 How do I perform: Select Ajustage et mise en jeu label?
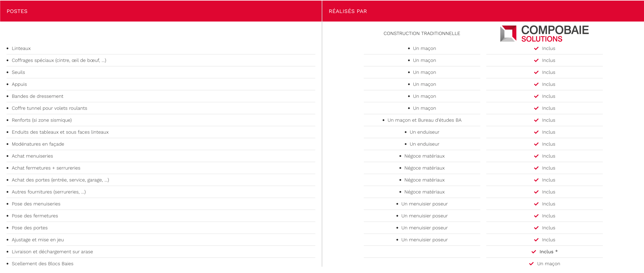click(38, 240)
